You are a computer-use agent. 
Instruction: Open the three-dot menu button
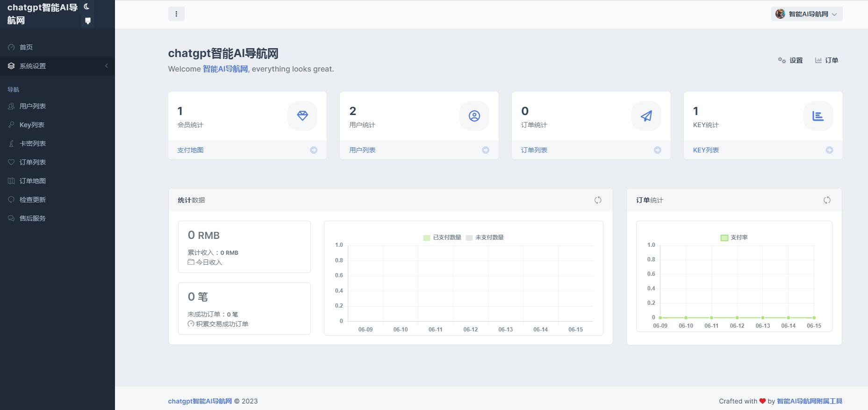tap(176, 14)
